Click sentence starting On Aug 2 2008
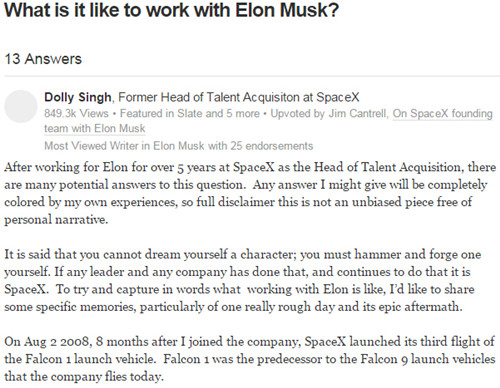Screen dimensions: 500x388 point(249,350)
